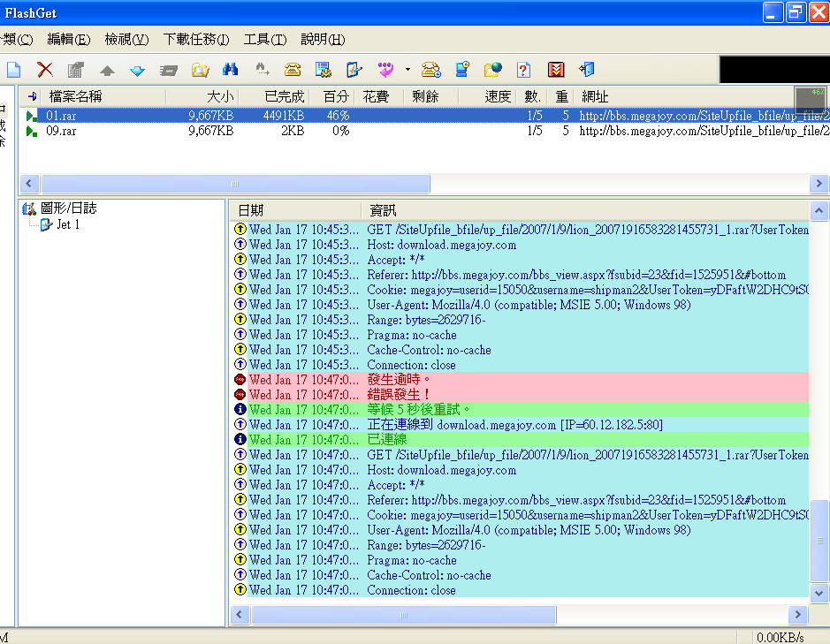Click the 資訊 log column header
The height and width of the screenshot is (644, 830).
(x=585, y=210)
